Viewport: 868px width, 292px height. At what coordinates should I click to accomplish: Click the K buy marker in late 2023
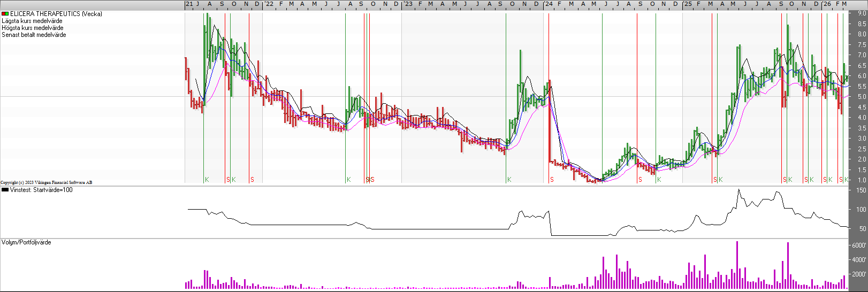pos(509,180)
